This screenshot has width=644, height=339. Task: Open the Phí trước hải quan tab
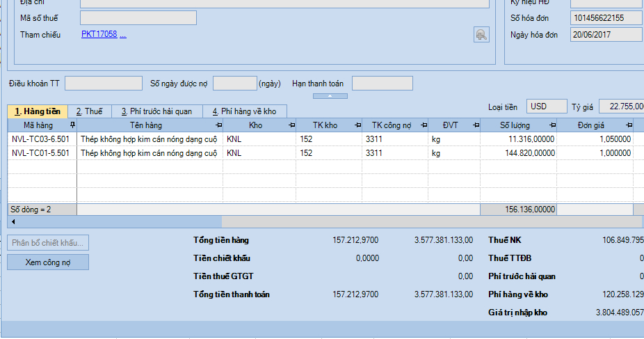156,111
